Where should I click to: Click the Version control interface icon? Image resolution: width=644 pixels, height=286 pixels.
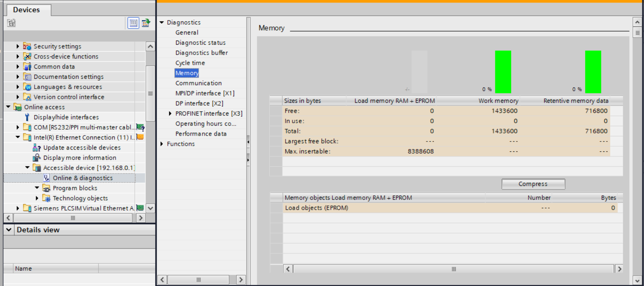click(27, 97)
